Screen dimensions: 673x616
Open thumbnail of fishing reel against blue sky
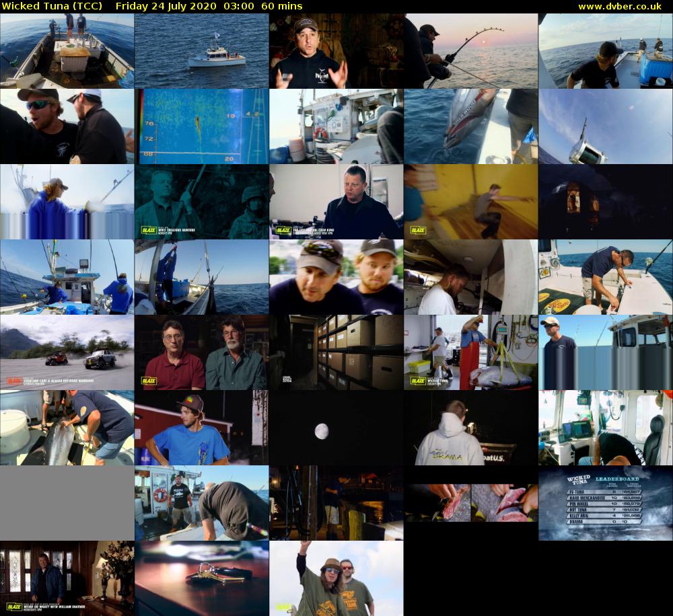tap(606, 126)
